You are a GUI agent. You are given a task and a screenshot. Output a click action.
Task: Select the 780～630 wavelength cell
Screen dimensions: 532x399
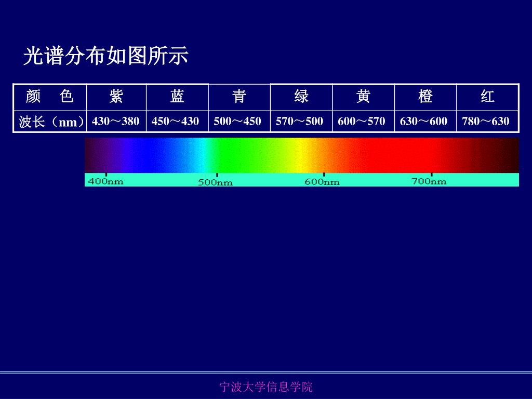(x=487, y=121)
